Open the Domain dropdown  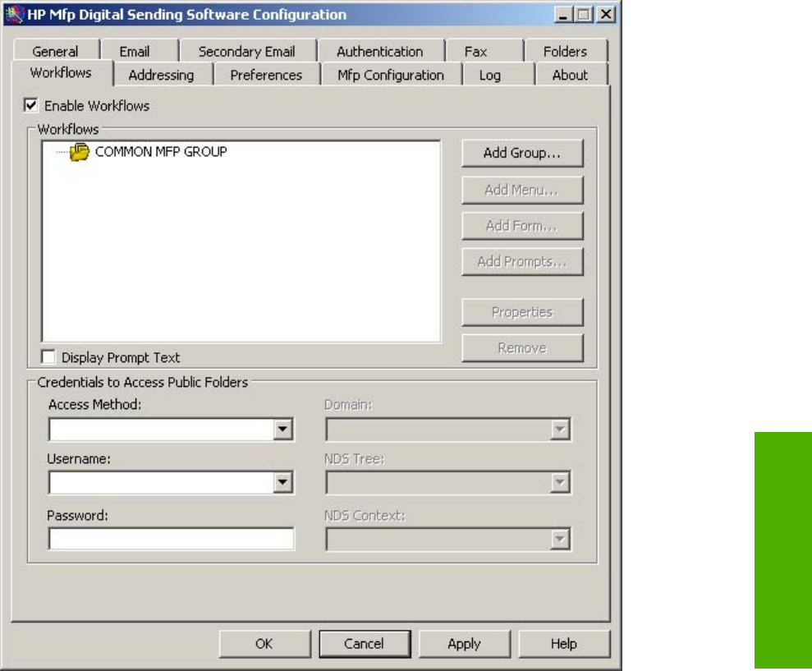point(560,429)
